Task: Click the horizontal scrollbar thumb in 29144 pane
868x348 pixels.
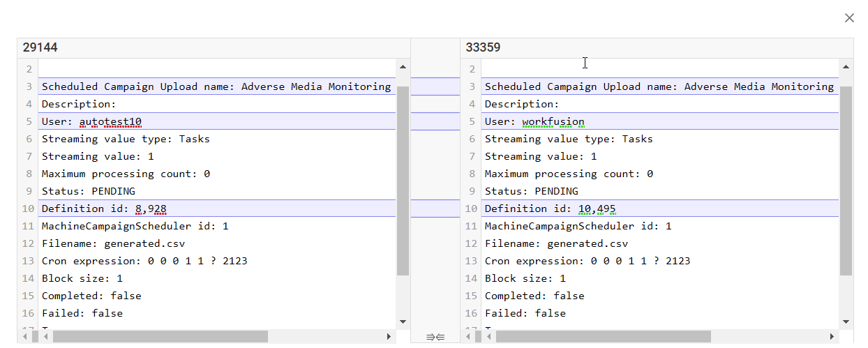Action: point(160,336)
